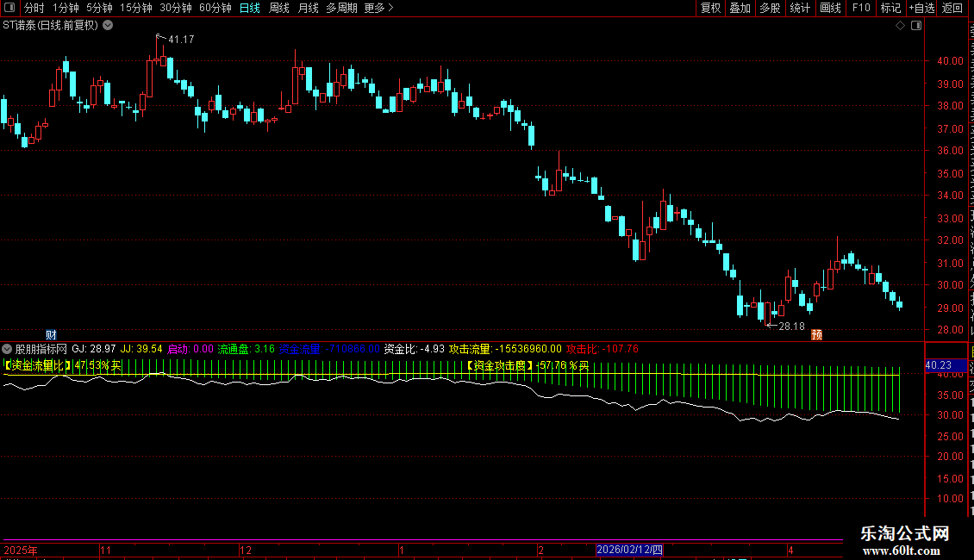
Task: Click the 攻击流量 value
Action: [505, 349]
